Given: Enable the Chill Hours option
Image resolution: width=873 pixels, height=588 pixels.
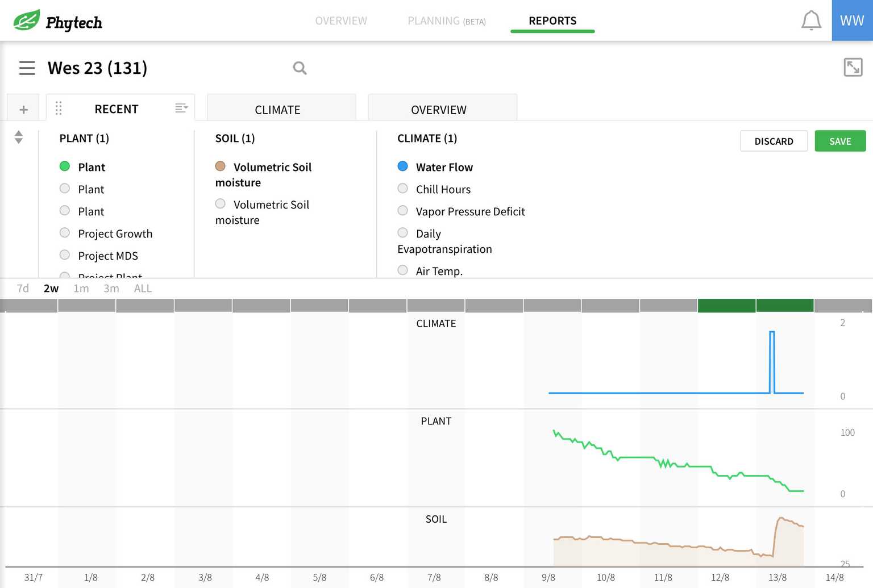Looking at the screenshot, I should 403,189.
